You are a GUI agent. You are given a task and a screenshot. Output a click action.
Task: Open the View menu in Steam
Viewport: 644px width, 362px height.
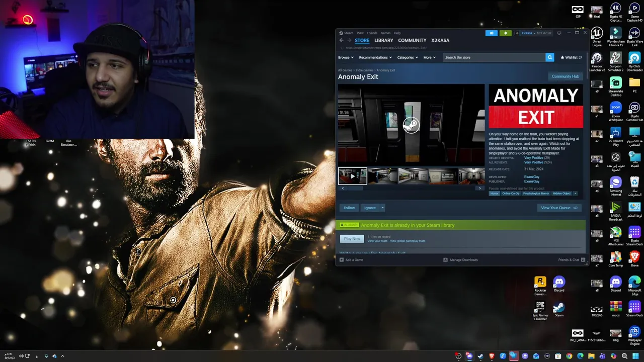360,33
